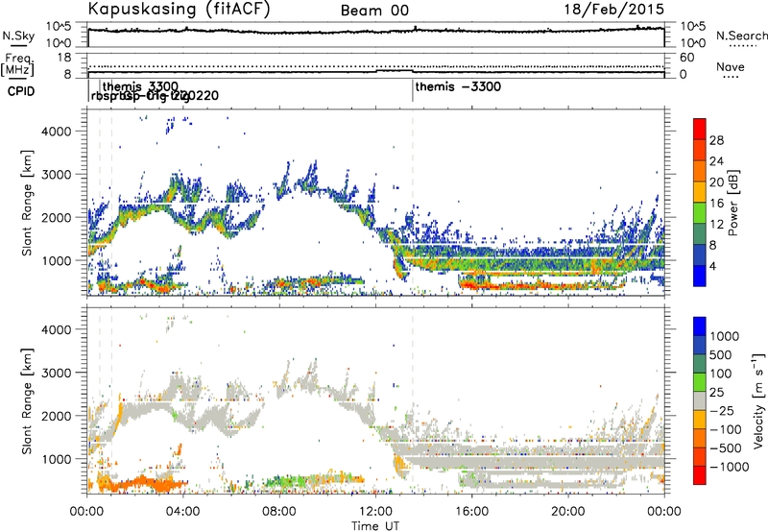Click the 4000 km tick of velocity panel

57,329
